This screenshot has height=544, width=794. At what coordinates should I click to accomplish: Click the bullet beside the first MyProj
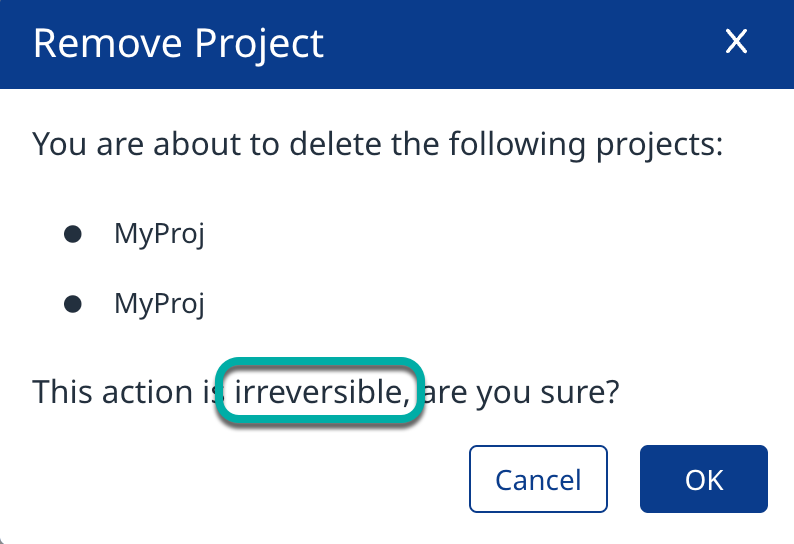click(x=72, y=235)
